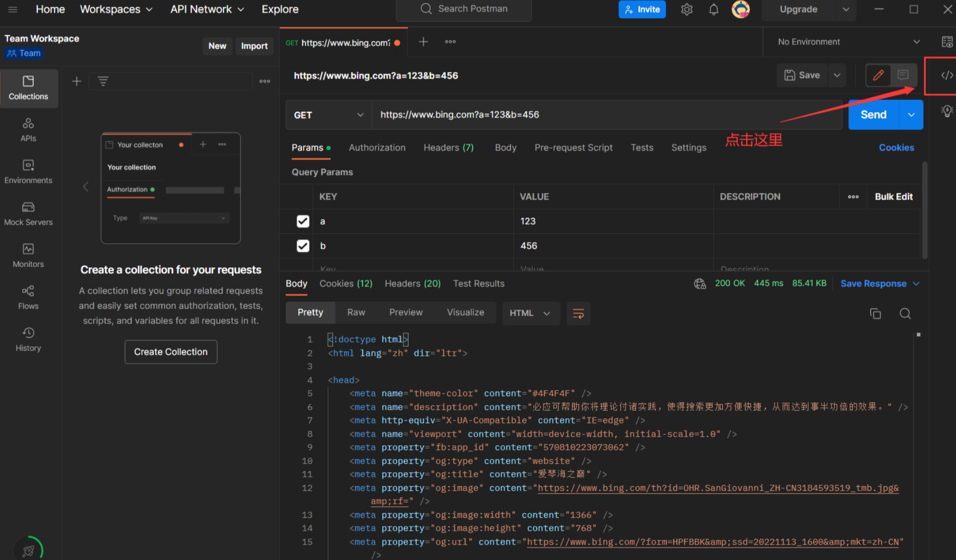Open the notifications bell
Screen dimensions: 956x560
[x=714, y=9]
